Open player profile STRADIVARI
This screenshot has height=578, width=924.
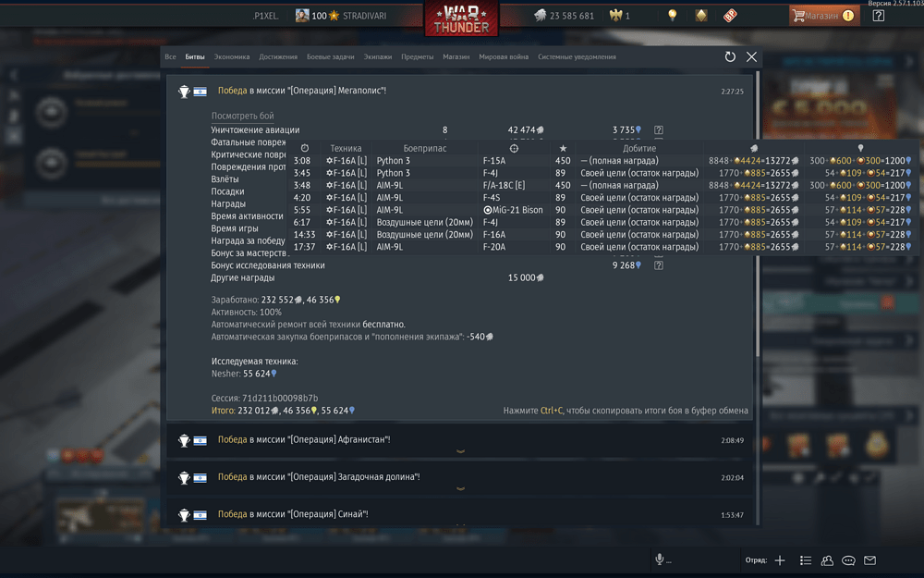click(x=364, y=16)
